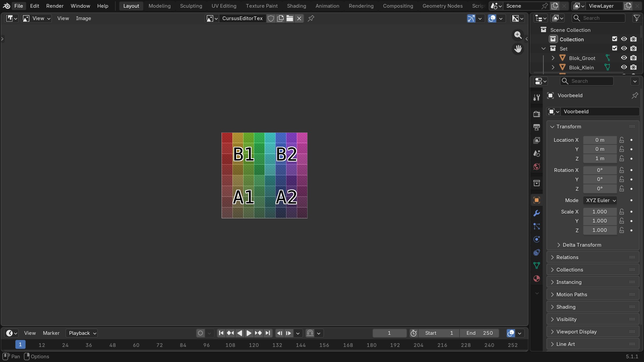644x362 pixels.
Task: Open the Material properties tab
Action: point(537,279)
